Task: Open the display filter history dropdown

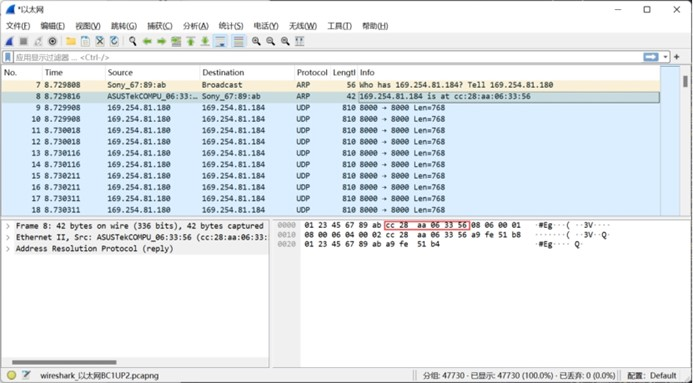Action: tap(665, 57)
